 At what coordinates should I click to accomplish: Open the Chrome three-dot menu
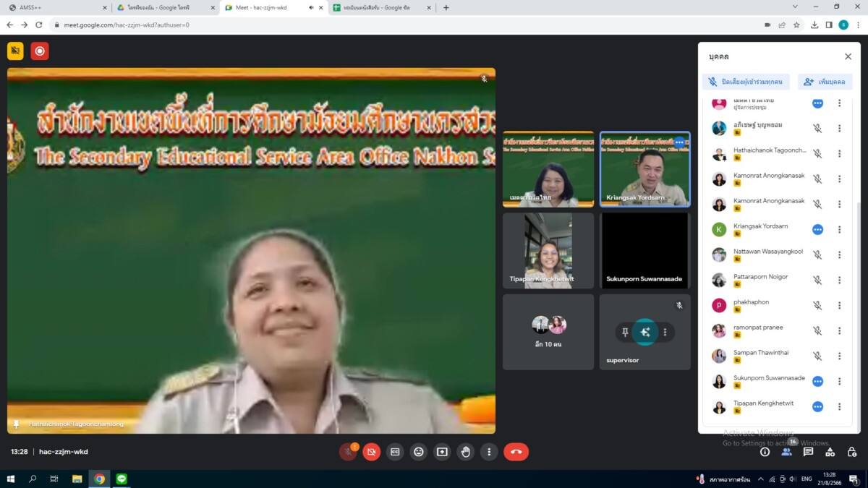(x=859, y=25)
